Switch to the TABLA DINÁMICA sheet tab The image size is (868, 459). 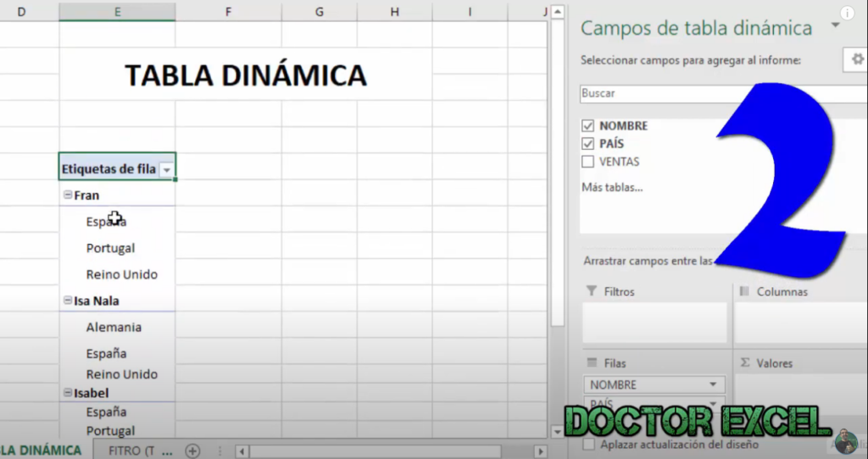[41, 451]
